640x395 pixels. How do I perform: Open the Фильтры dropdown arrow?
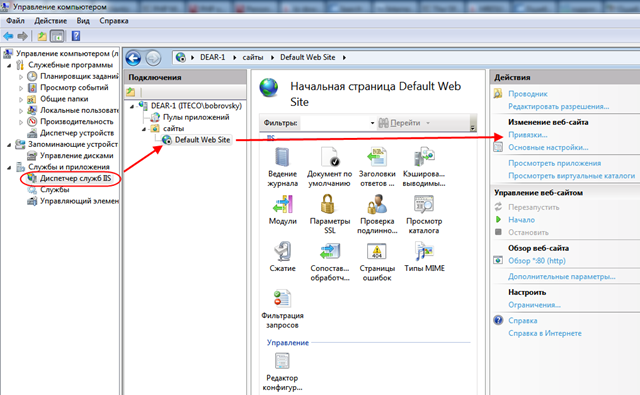(372, 123)
